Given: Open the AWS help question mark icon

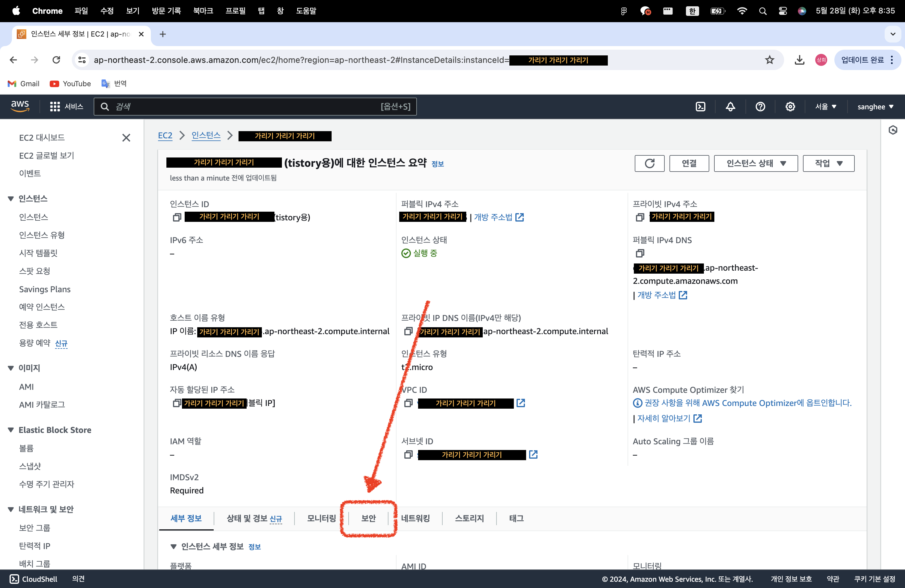Looking at the screenshot, I should 760,107.
